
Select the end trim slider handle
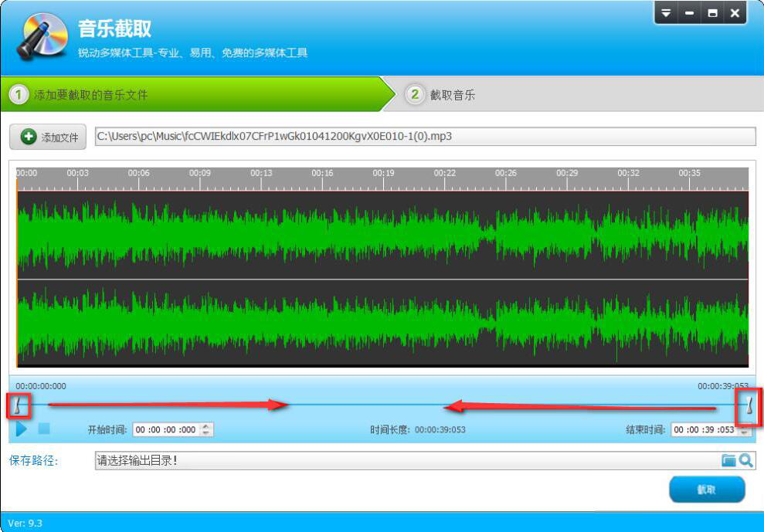[x=749, y=405]
